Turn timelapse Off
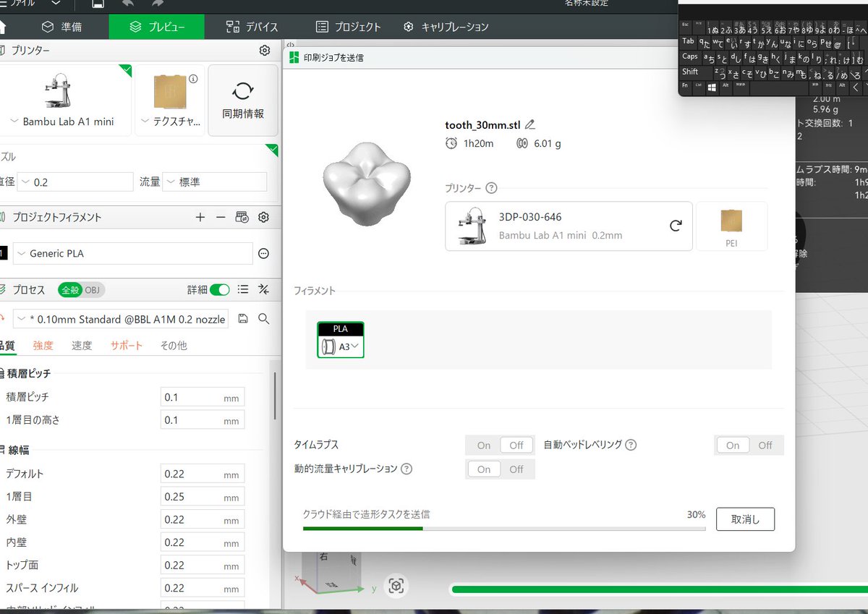Image resolution: width=868 pixels, height=614 pixels. point(516,445)
